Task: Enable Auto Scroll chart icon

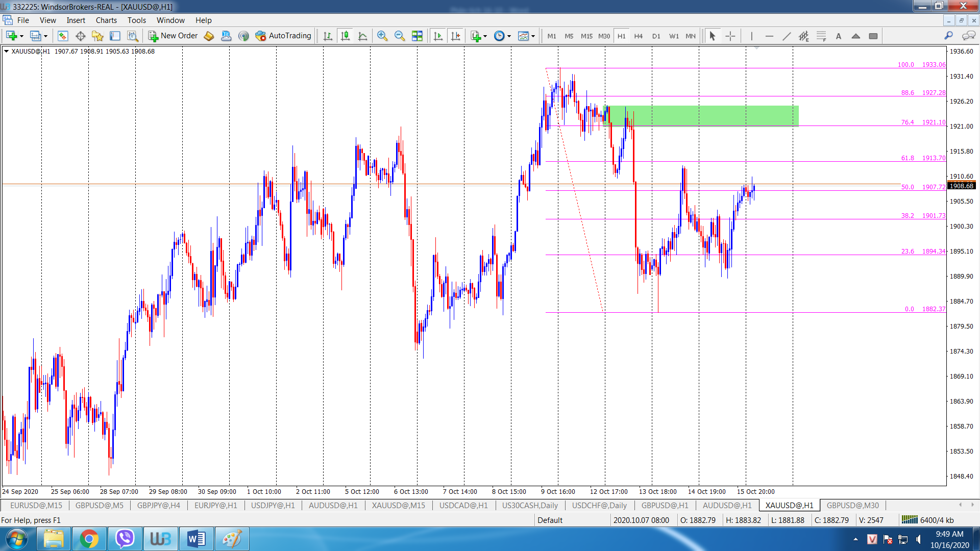Action: 438,36
